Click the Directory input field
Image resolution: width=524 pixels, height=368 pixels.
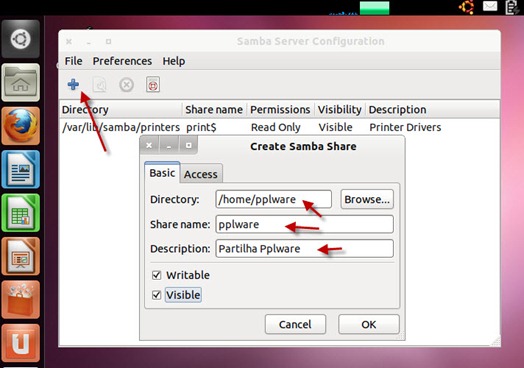274,199
